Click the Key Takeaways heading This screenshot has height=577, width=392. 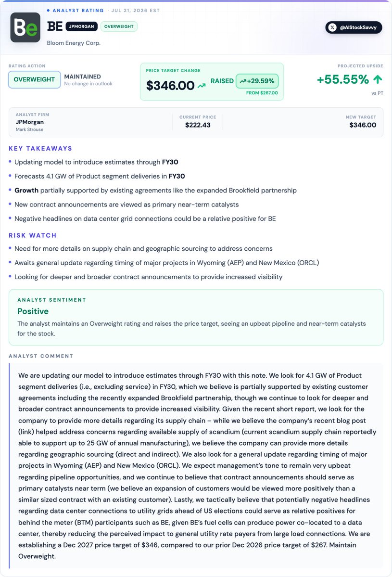tap(40, 148)
